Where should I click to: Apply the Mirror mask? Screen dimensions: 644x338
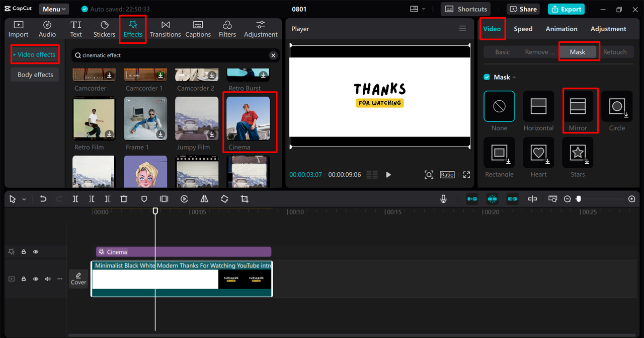tap(578, 106)
